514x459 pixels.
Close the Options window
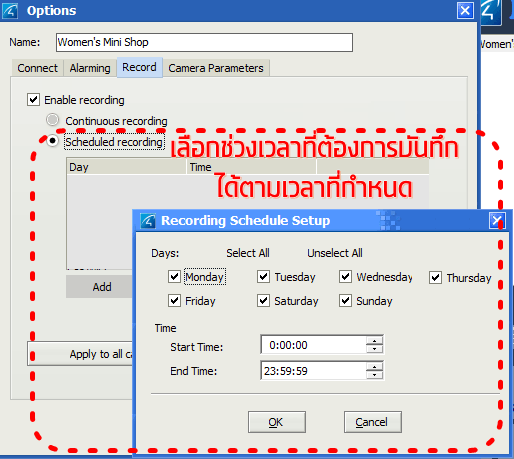[465, 11]
